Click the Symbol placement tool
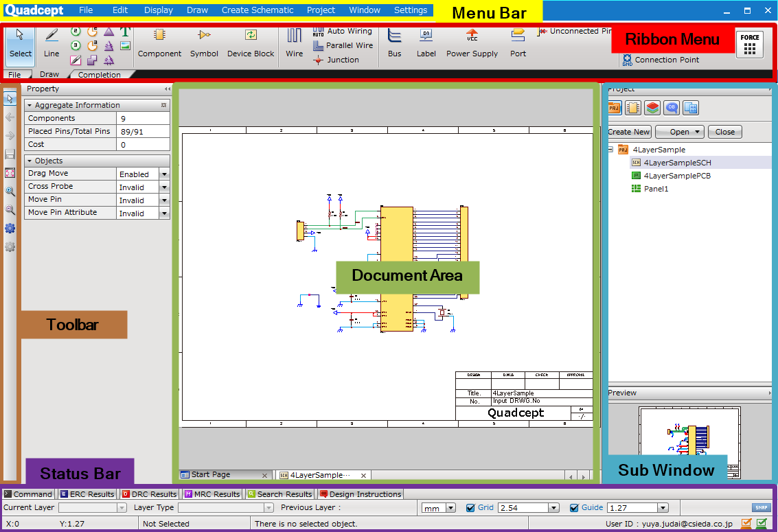Image resolution: width=778 pixels, height=532 pixels. 204,43
